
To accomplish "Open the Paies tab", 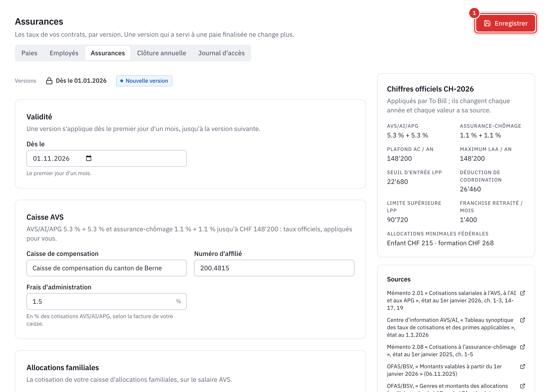I will 29,53.
